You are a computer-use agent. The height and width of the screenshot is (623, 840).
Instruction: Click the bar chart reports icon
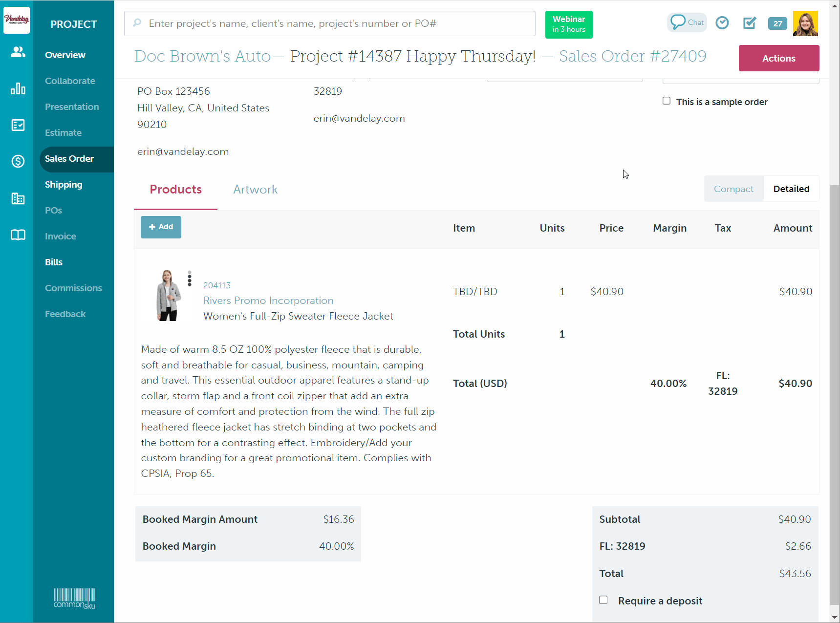(18, 88)
